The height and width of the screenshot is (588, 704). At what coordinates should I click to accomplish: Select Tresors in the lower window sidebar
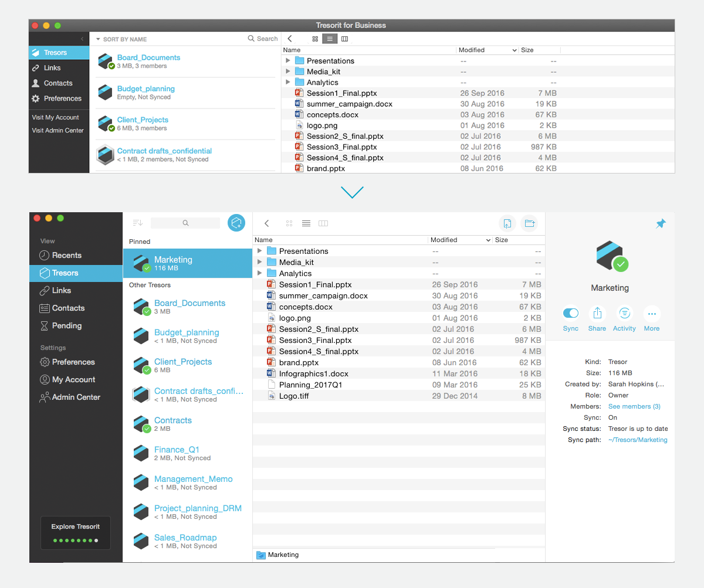[76, 273]
